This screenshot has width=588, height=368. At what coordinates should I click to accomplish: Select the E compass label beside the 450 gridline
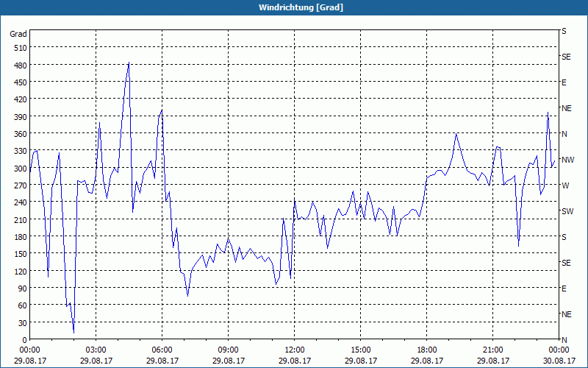(x=564, y=82)
